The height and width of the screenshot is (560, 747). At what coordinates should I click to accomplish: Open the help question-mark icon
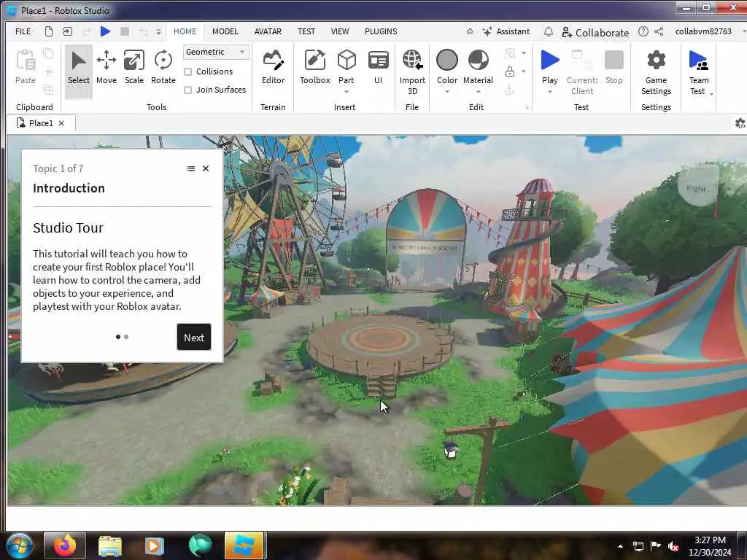click(643, 31)
